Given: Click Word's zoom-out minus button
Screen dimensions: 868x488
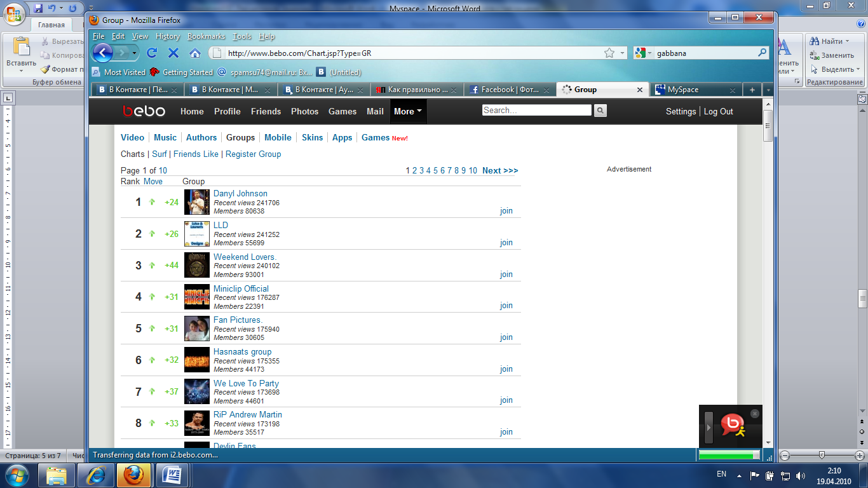Looking at the screenshot, I should coord(785,456).
